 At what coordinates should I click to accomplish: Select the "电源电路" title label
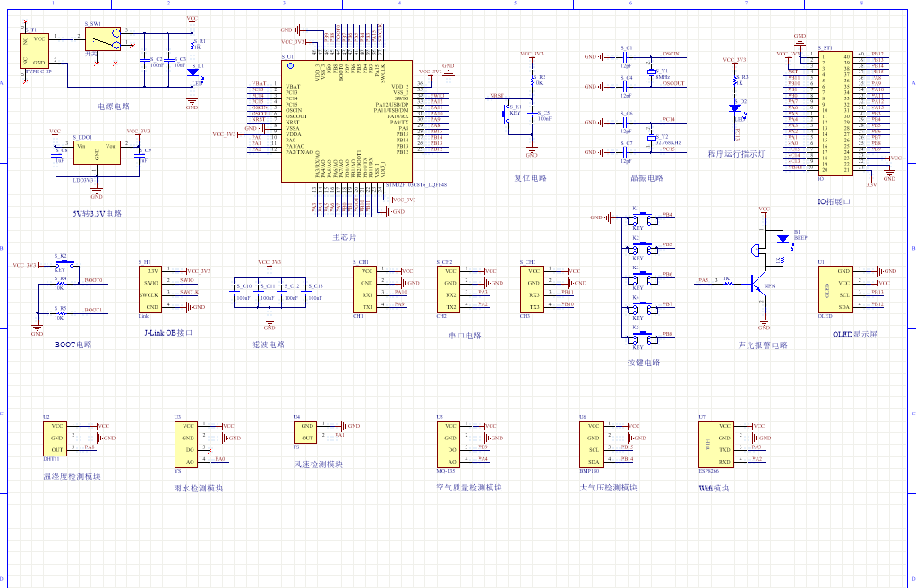pos(115,106)
